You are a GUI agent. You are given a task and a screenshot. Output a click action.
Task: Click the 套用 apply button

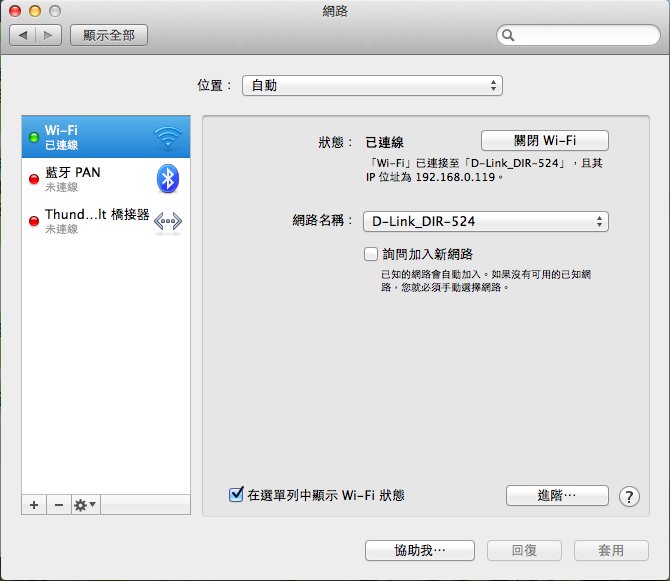click(611, 550)
